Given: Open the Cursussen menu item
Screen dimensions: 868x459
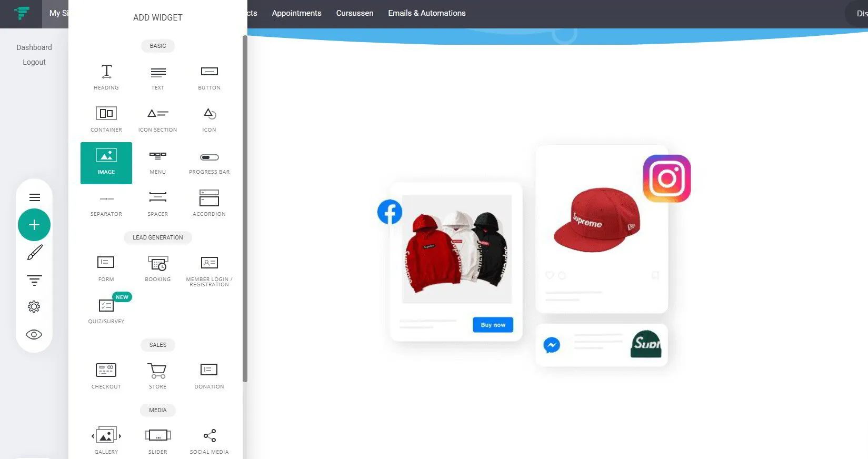Looking at the screenshot, I should (x=355, y=13).
